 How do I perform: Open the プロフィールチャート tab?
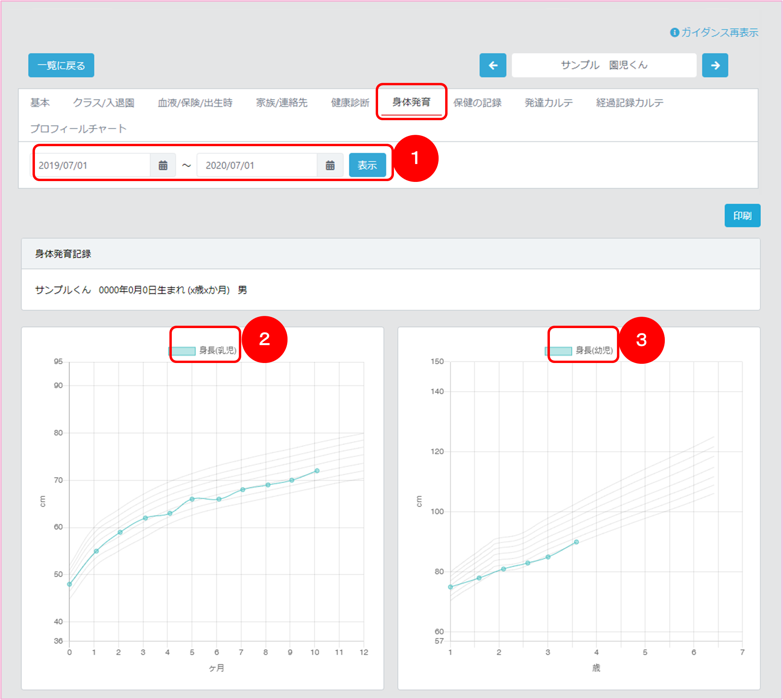pyautogui.click(x=78, y=129)
